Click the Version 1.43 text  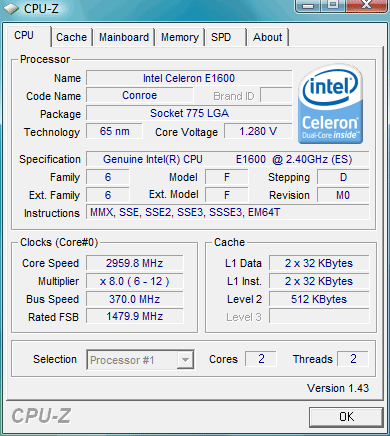pos(338,388)
